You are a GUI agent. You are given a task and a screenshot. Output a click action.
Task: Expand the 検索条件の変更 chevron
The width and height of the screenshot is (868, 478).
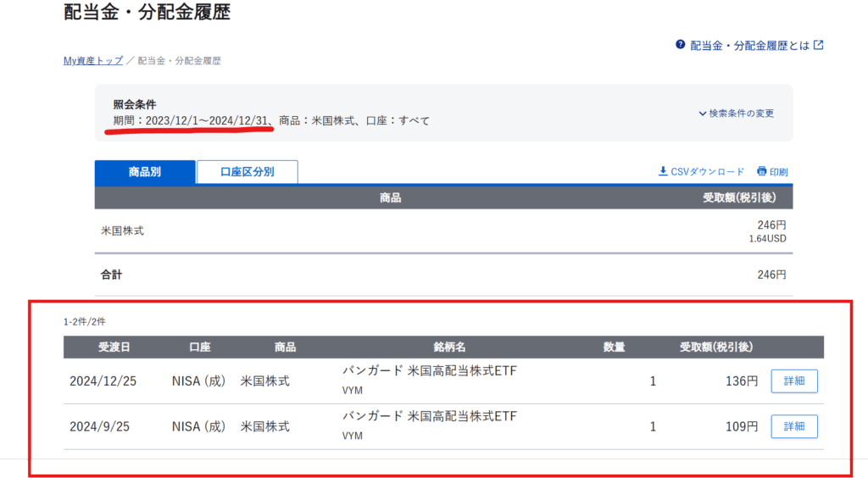[703, 114]
